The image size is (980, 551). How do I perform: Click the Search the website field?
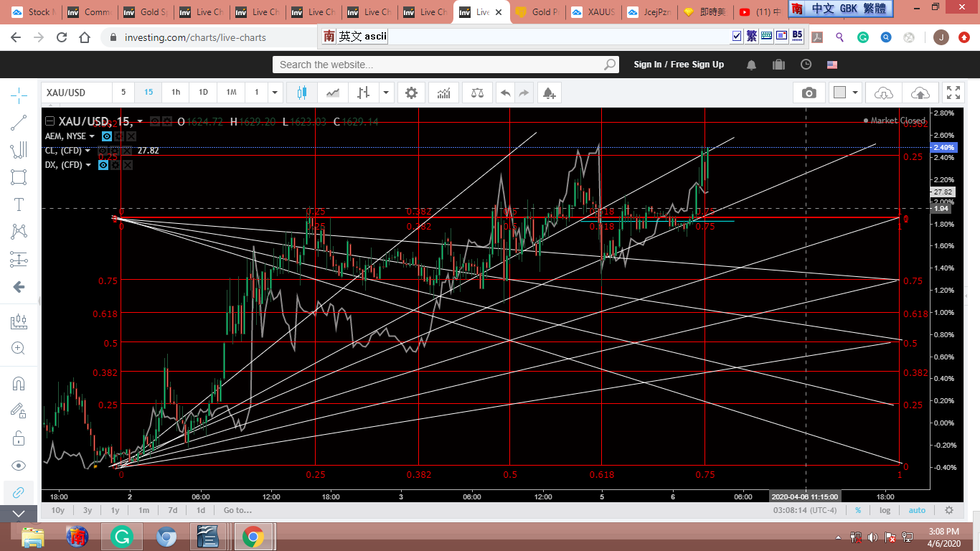coord(438,65)
